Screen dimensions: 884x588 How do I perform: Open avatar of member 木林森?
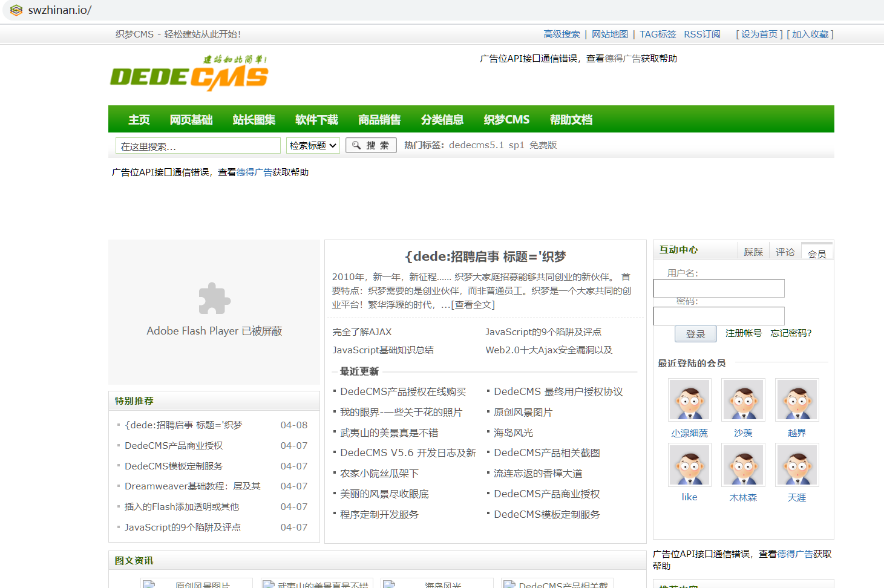(743, 465)
